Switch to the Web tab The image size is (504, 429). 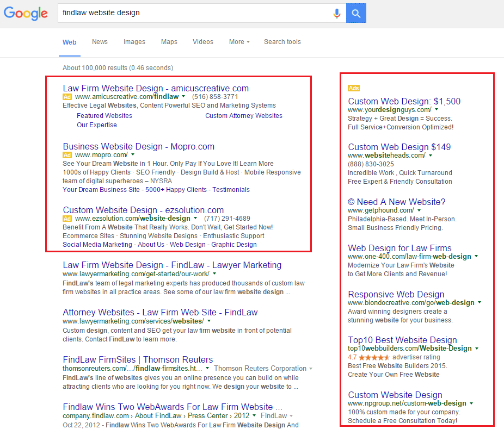click(x=70, y=42)
